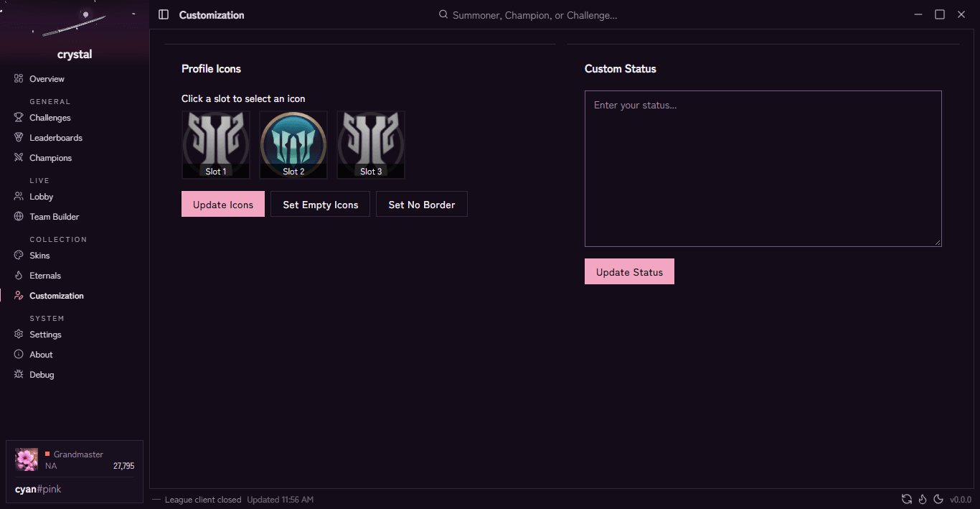Click the 'Click a slot to select an icon' text
Image resolution: width=980 pixels, height=509 pixels.
coord(243,98)
